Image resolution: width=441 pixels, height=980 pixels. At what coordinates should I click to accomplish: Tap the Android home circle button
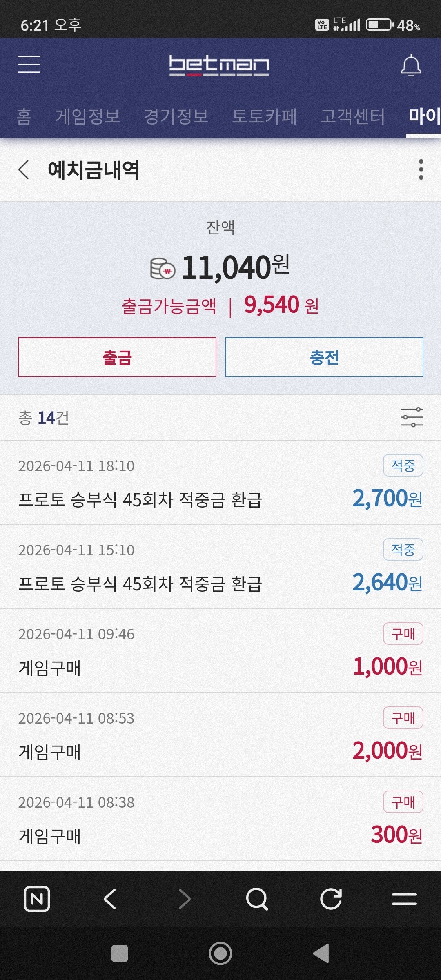220,953
